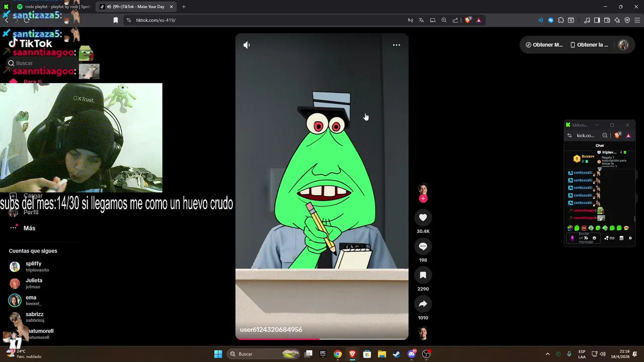Screen dimensions: 644x362
Task: Click the Obtener M... button
Action: (x=544, y=45)
